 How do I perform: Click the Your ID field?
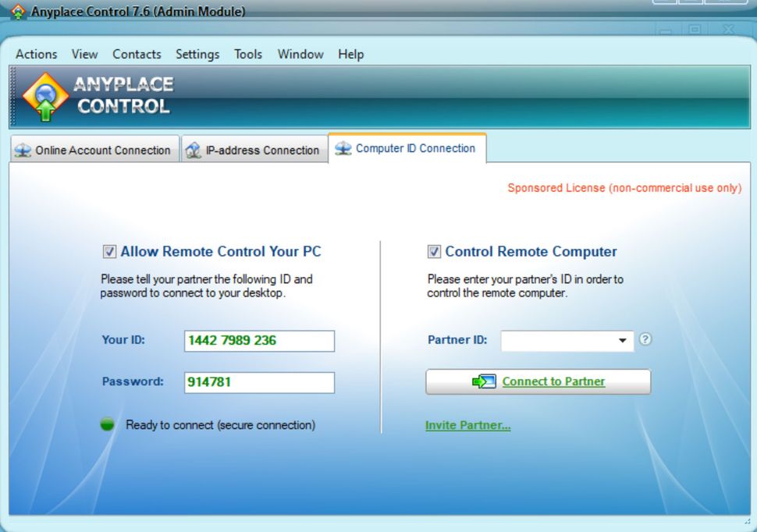[259, 341]
